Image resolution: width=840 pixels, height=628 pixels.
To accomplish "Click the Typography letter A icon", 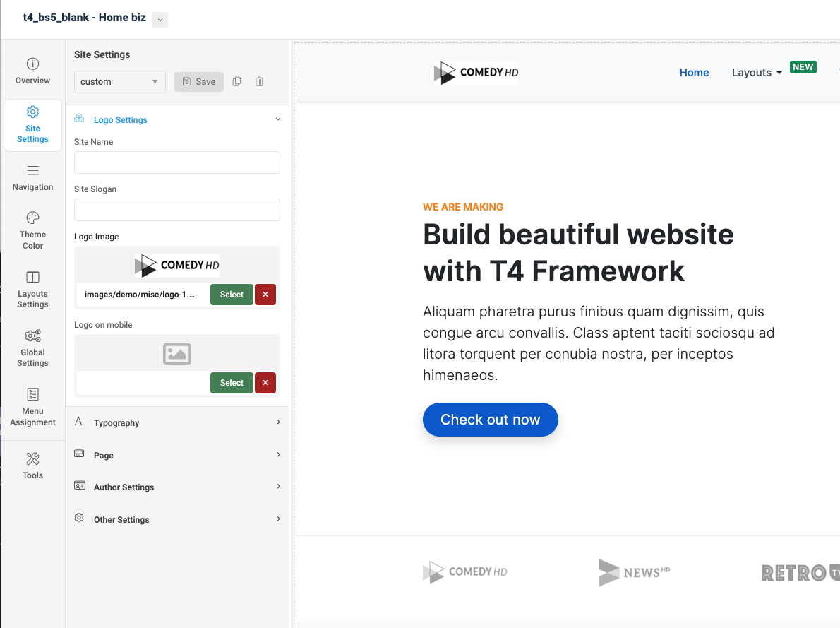I will tap(79, 422).
